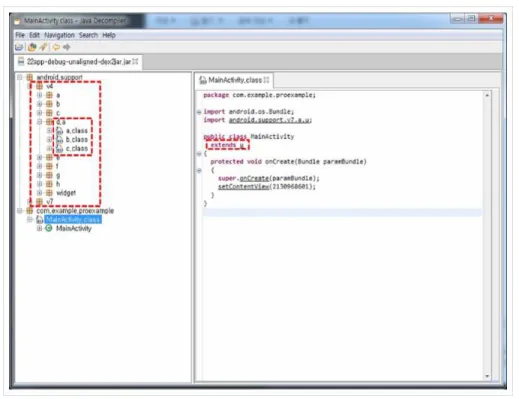Click the u link after extends
This screenshot has height=399, width=519.
pos(242,145)
